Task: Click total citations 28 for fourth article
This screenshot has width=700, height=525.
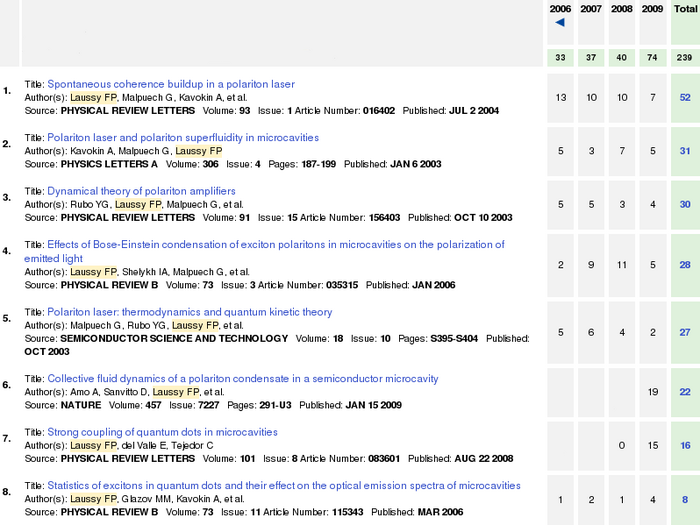Action: coord(685,265)
